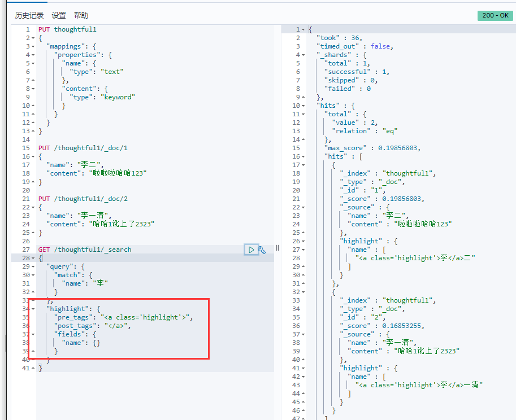
Task: Open 设置 settings menu
Action: tap(59, 15)
